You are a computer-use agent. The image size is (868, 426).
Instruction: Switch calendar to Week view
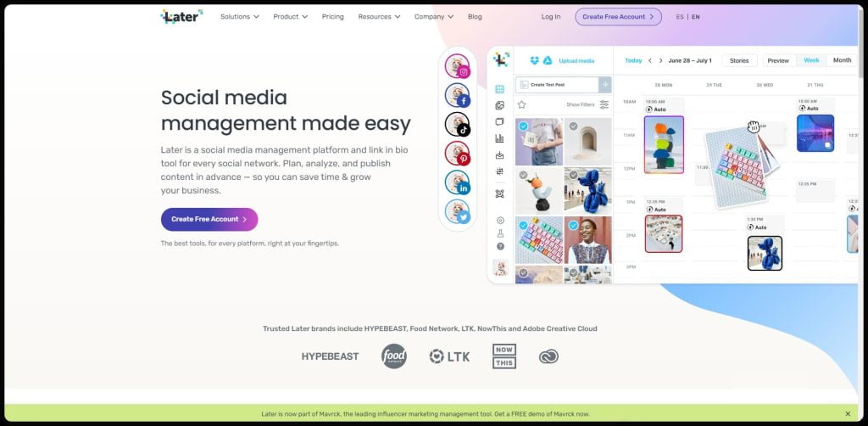coord(811,60)
